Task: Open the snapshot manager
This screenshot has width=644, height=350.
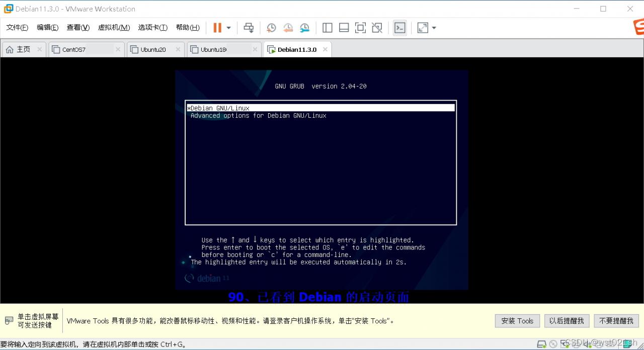Action: (x=305, y=28)
